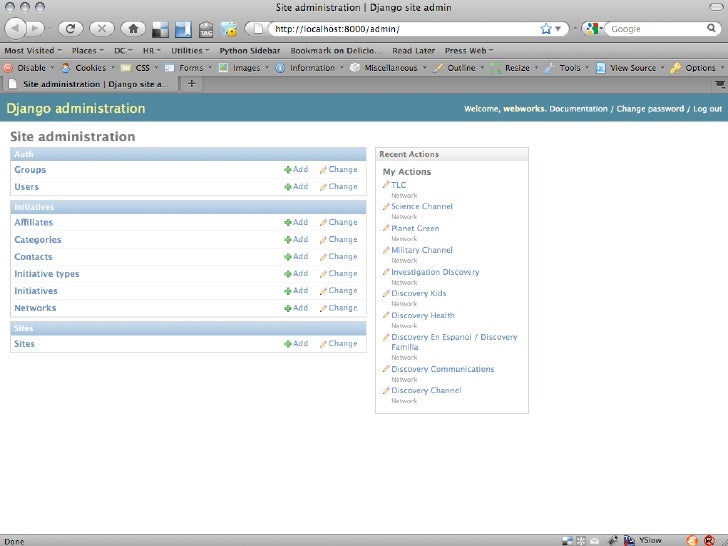The width and height of the screenshot is (728, 546).
Task: Go back with the browser back arrow
Action: (15, 29)
